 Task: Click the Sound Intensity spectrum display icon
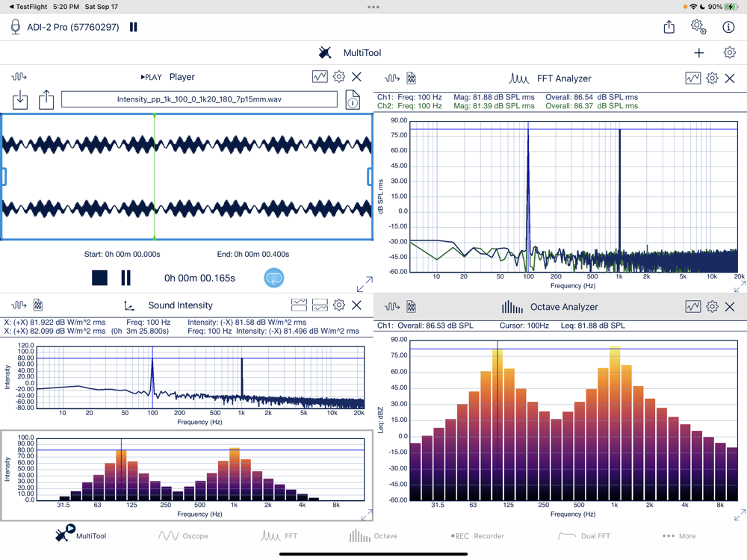pyautogui.click(x=299, y=305)
